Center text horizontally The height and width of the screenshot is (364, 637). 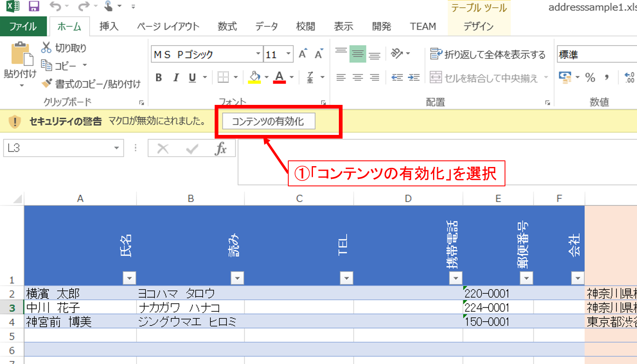click(358, 77)
